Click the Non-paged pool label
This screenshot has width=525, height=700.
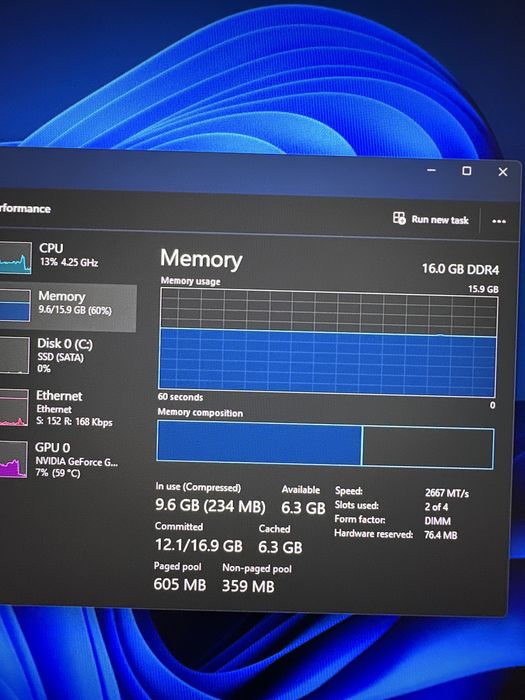(257, 568)
